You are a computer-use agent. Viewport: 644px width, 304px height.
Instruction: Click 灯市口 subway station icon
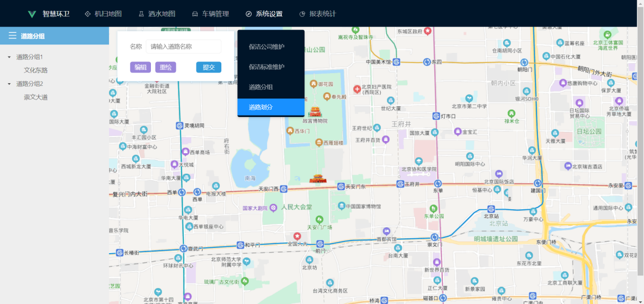click(436, 116)
